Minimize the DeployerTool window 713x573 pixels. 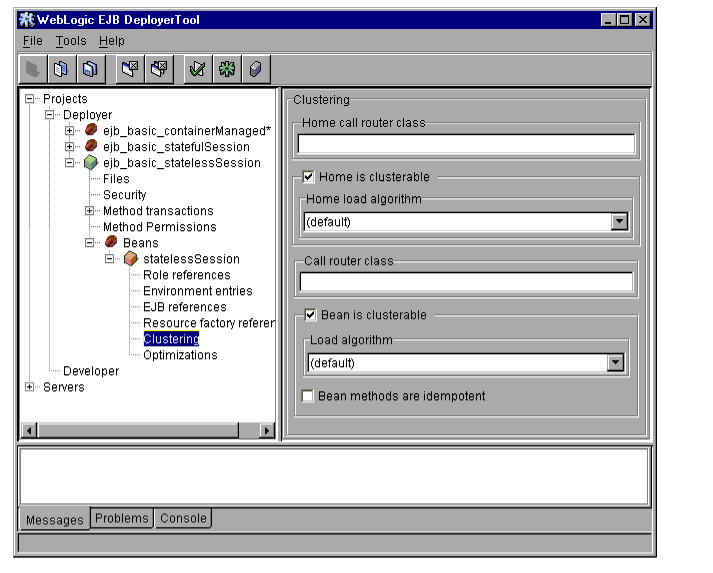608,20
